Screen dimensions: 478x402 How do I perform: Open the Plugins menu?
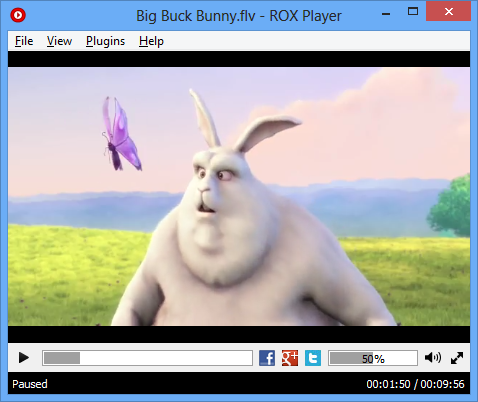point(105,41)
